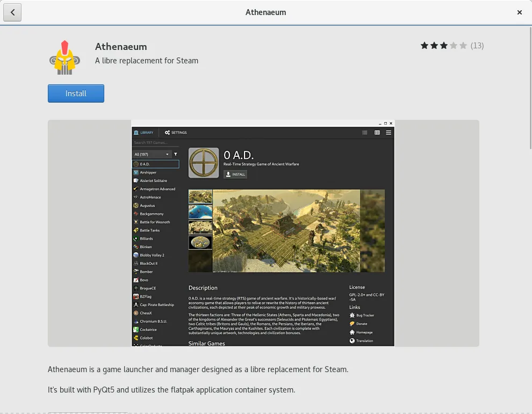Open the hamburger menu
Viewport: 532px width, 414px height.
(x=388, y=133)
